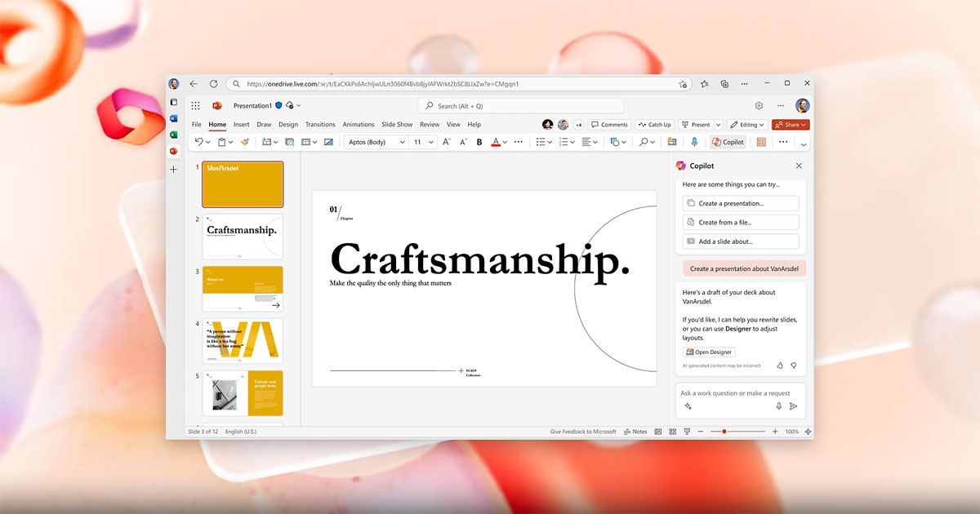
Task: Select the Format Painter brush icon
Action: click(x=244, y=142)
